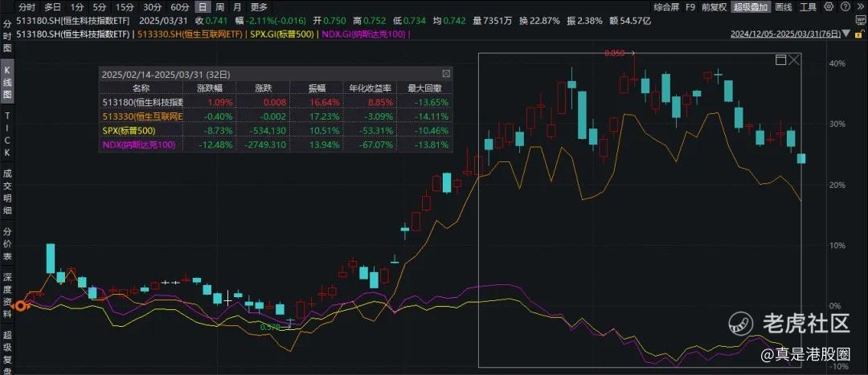Select the 5分 period

pyautogui.click(x=99, y=7)
